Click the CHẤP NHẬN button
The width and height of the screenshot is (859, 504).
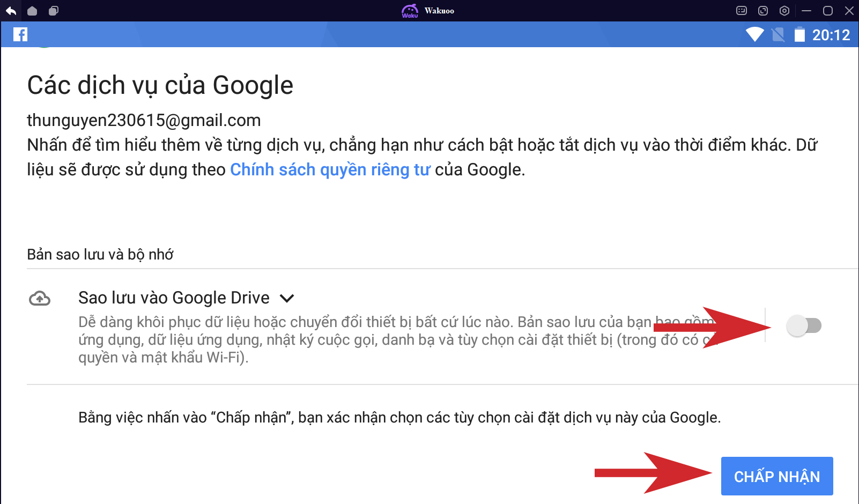coord(777,476)
